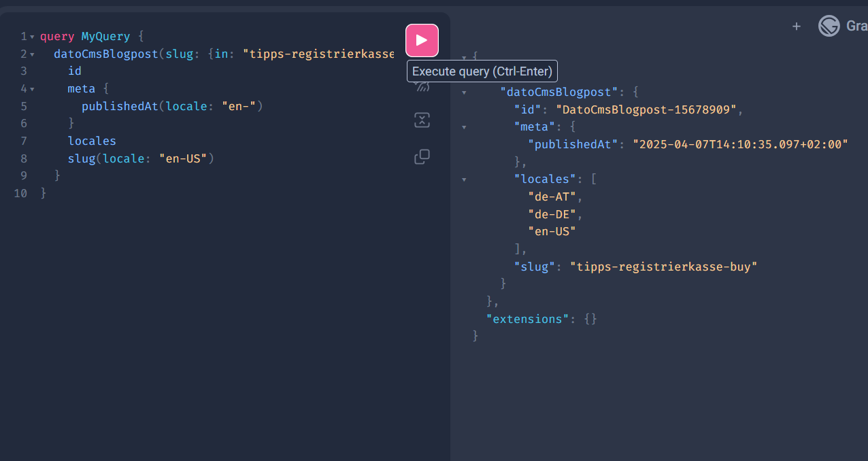Click the publishedAt field on line 5
Viewport: 868px width, 461px height.
click(x=120, y=106)
